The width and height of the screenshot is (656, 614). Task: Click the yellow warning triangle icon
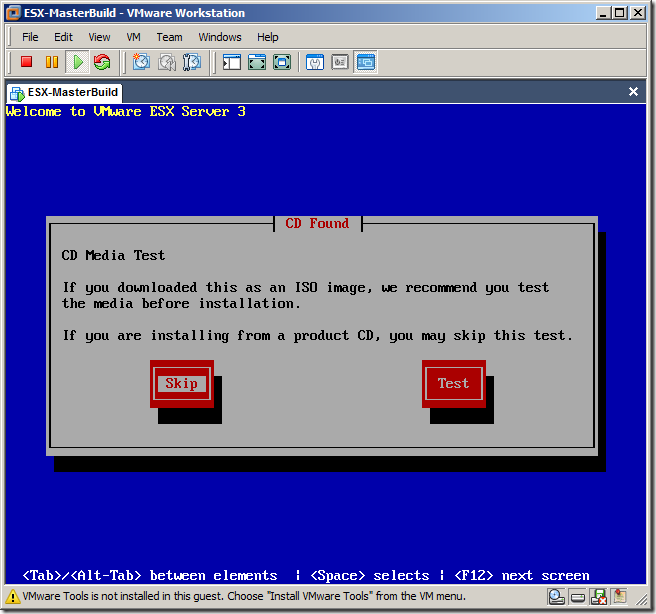tap(13, 596)
